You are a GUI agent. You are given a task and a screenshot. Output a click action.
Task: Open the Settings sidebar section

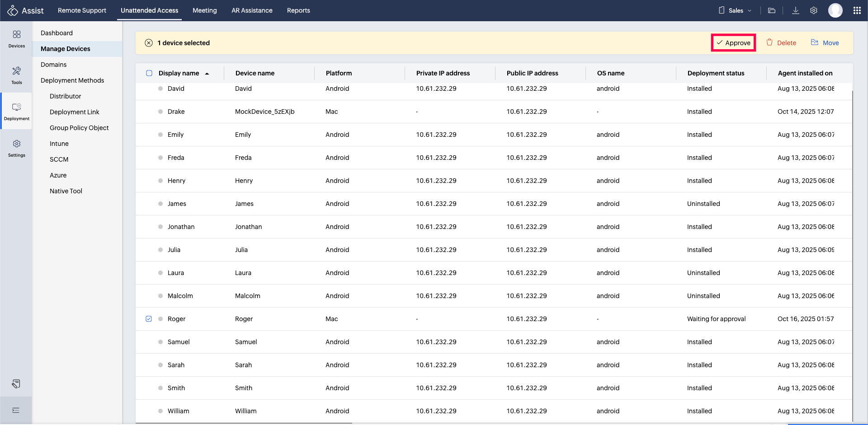[16, 148]
